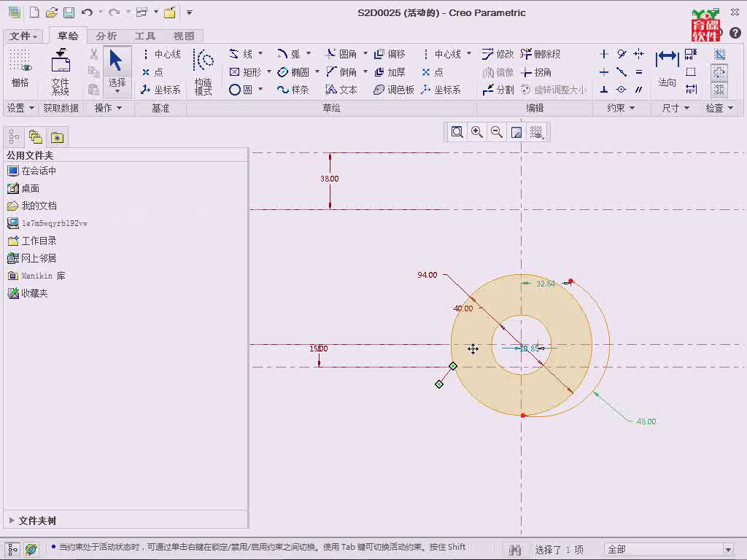Save the sketch with the disk icon
Image resolution: width=747 pixels, height=560 pixels.
click(x=69, y=12)
